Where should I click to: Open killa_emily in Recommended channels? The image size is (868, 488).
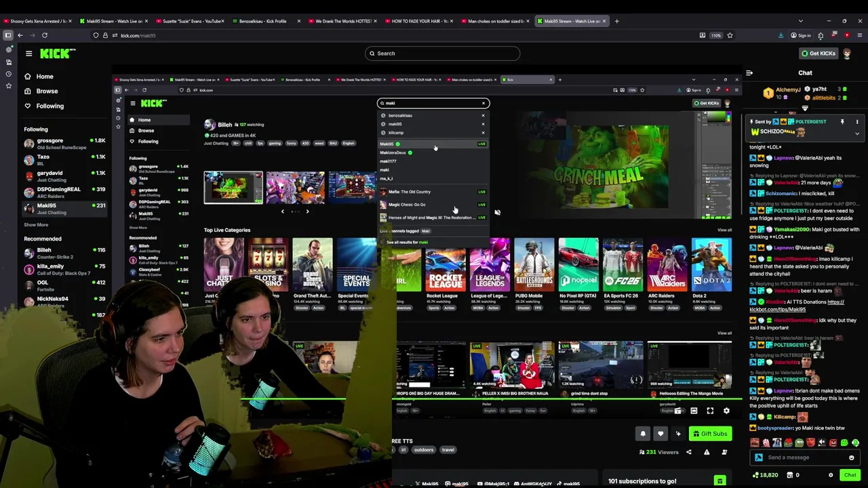point(64,269)
